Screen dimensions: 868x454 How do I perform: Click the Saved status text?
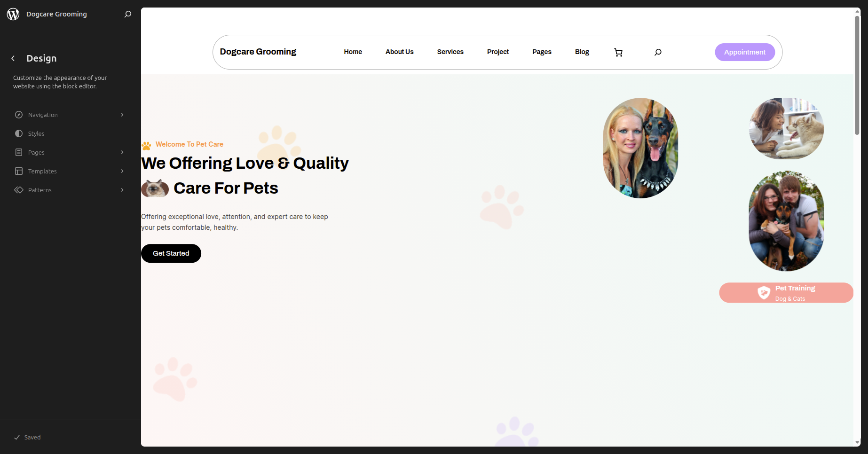[32, 437]
